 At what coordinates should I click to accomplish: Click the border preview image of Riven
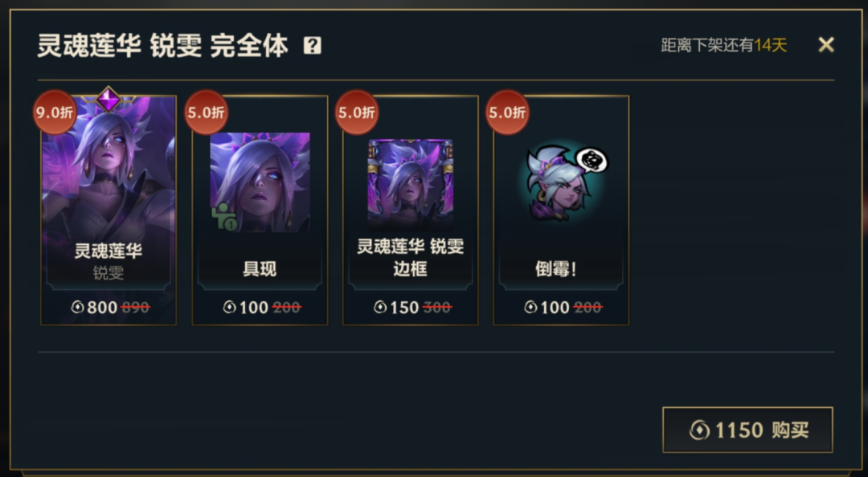click(x=410, y=184)
